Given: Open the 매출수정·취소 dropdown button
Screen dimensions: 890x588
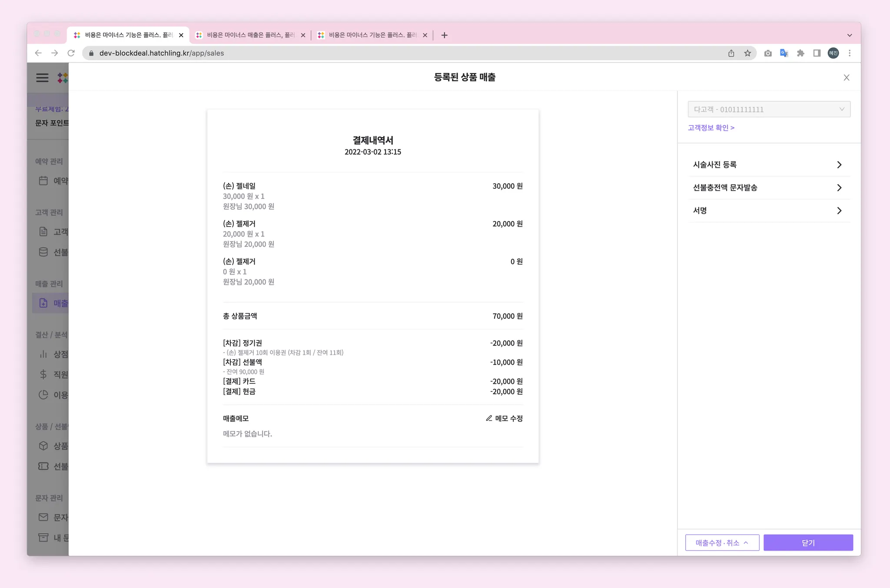Looking at the screenshot, I should click(x=722, y=543).
